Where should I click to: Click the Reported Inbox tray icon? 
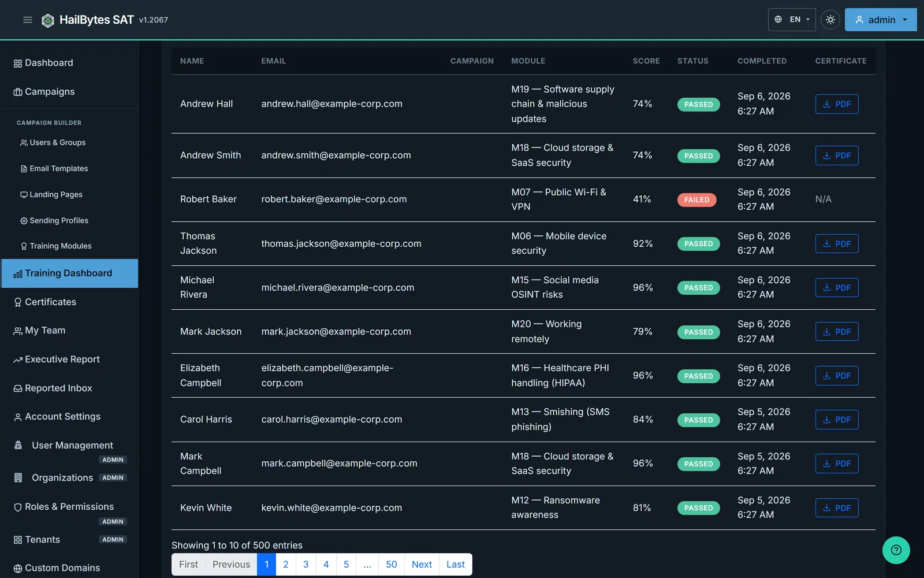[x=18, y=389]
